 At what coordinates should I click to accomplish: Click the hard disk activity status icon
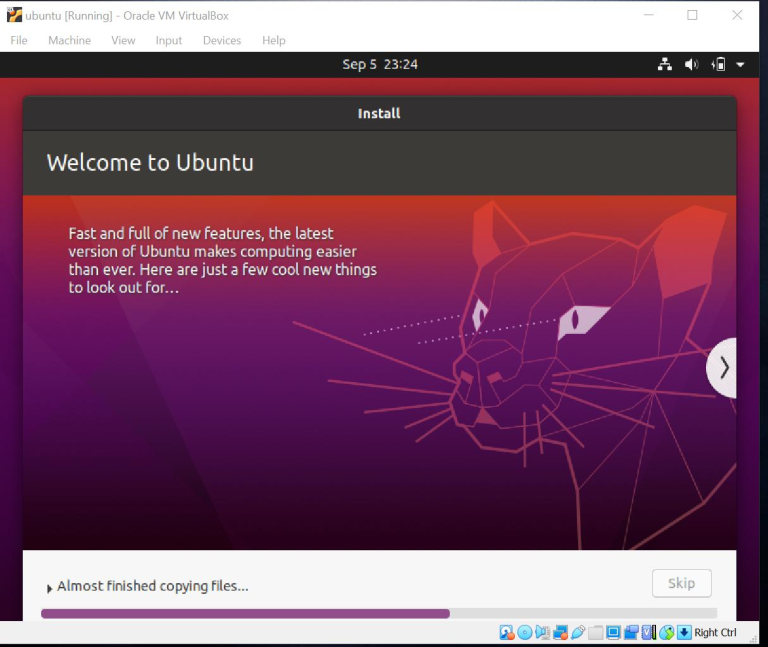click(506, 633)
